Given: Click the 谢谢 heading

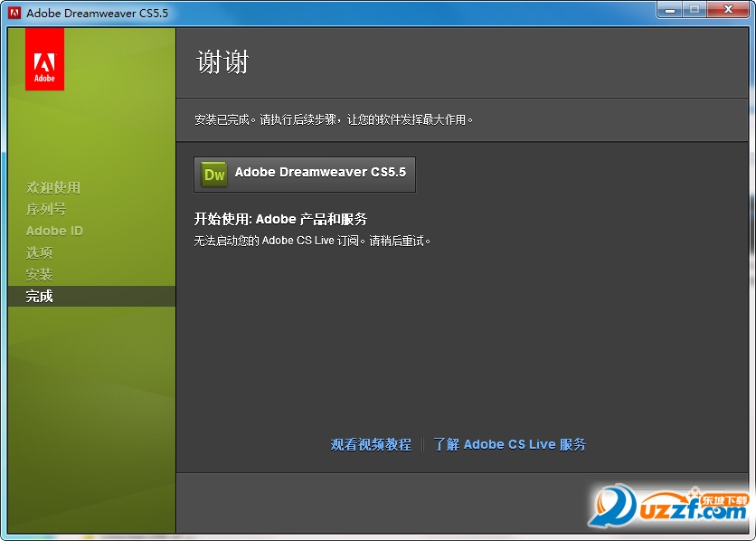Looking at the screenshot, I should pyautogui.click(x=222, y=62).
